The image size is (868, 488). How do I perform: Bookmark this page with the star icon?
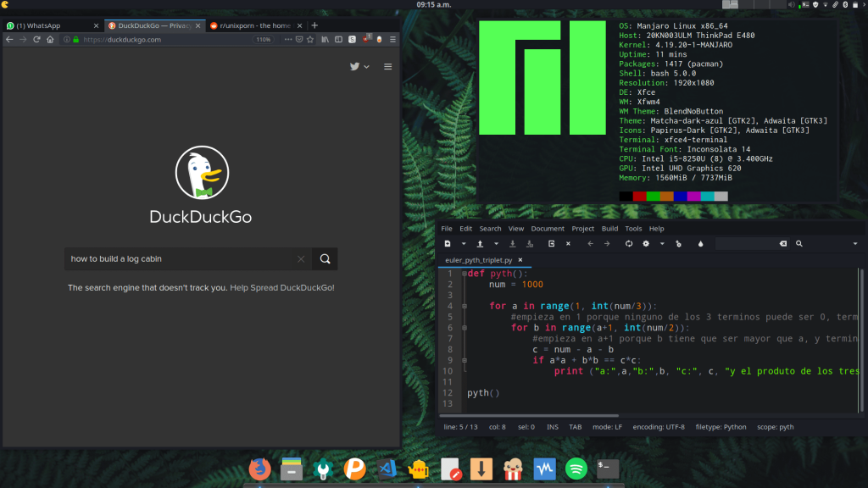(310, 40)
